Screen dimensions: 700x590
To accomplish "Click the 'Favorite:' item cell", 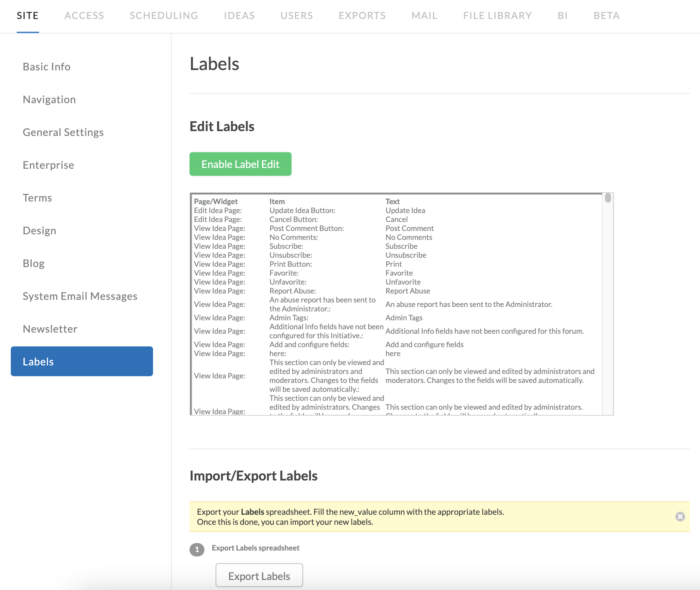I will pyautogui.click(x=284, y=273).
